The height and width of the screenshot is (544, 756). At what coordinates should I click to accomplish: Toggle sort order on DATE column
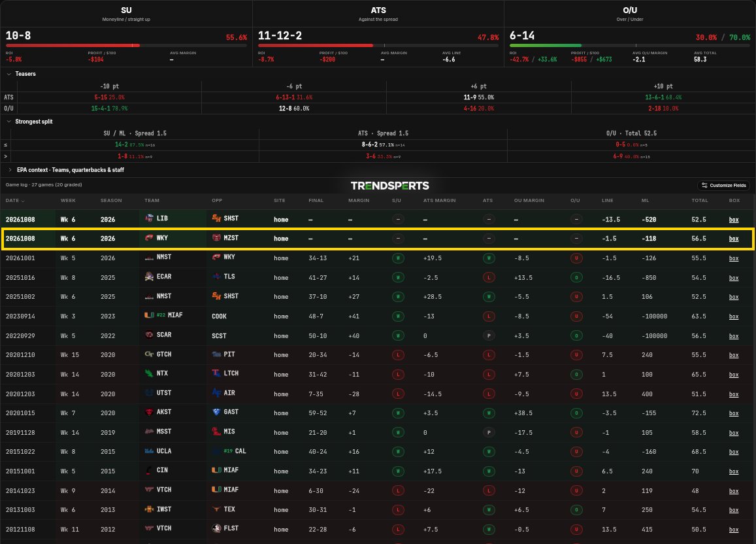[x=15, y=200]
